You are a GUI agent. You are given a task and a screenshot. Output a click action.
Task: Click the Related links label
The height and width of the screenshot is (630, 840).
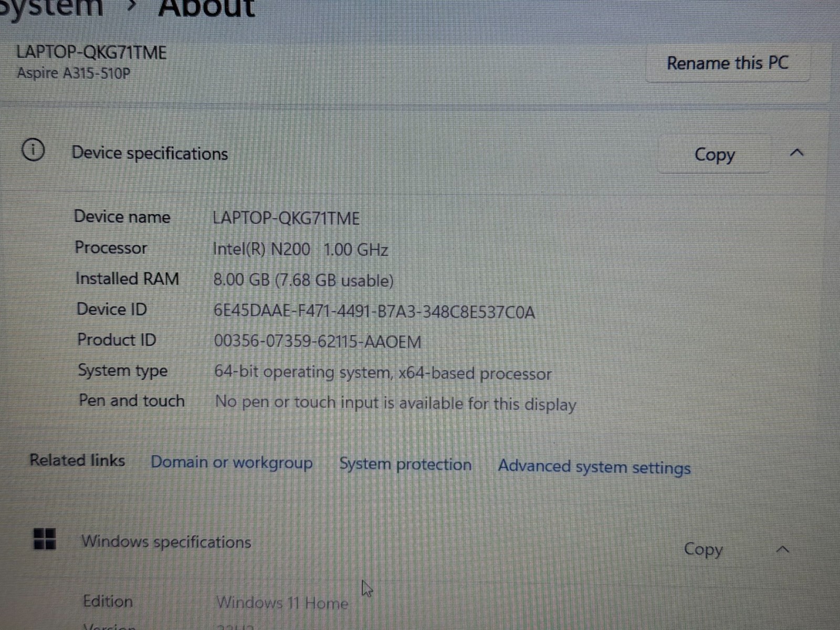pyautogui.click(x=77, y=460)
